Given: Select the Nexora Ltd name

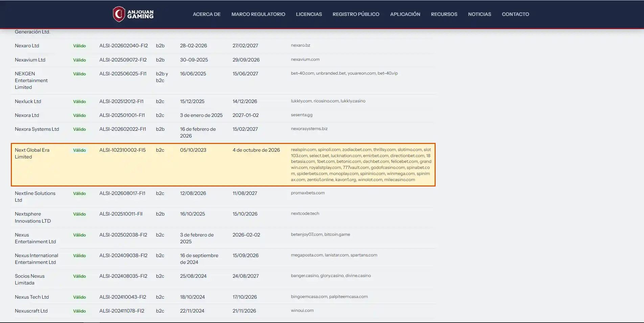Looking at the screenshot, I should 27,115.
